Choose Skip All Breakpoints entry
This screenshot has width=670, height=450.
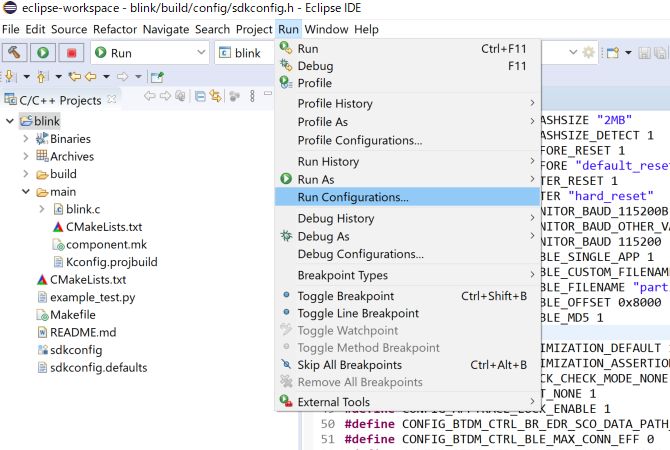(x=408, y=365)
